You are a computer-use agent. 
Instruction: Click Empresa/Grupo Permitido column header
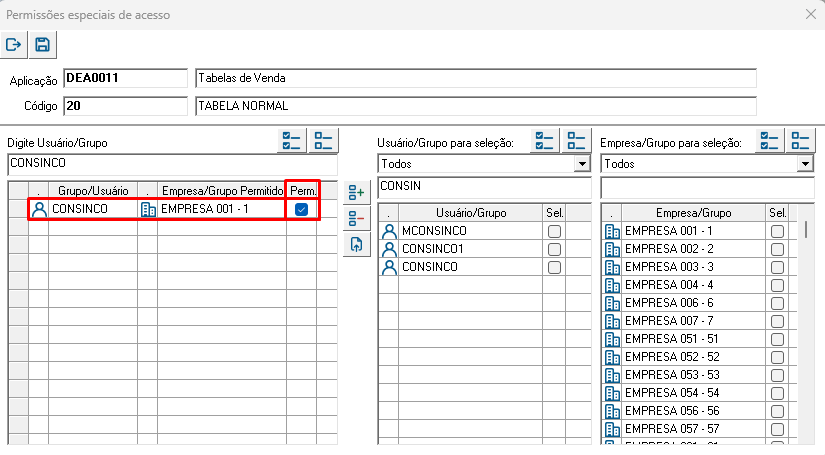click(222, 191)
